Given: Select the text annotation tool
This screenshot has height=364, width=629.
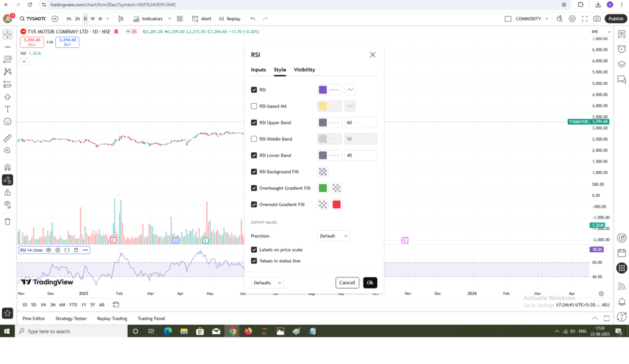Looking at the screenshot, I should 7,109.
